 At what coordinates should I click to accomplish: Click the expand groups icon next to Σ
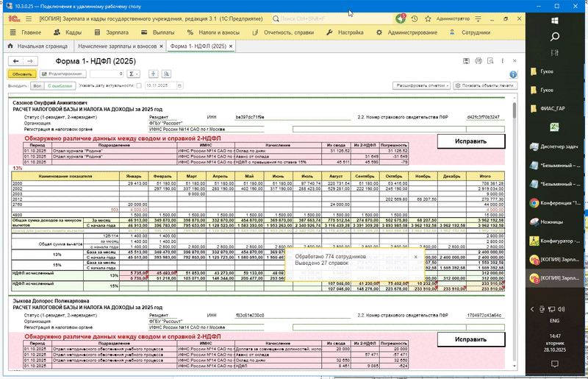(x=153, y=74)
